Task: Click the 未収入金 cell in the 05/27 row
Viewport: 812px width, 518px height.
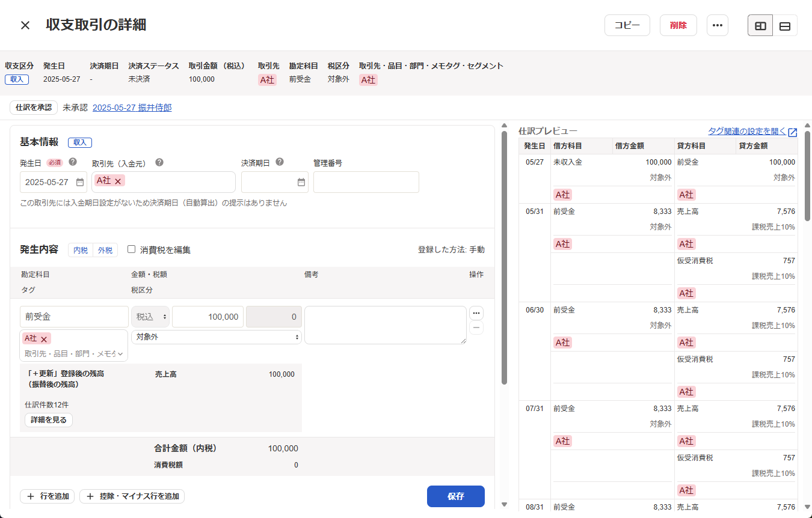Action: 568,162
